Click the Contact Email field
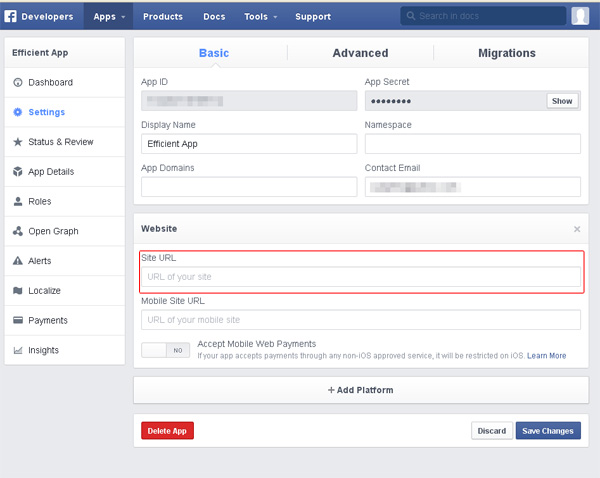600x478 pixels. click(473, 187)
